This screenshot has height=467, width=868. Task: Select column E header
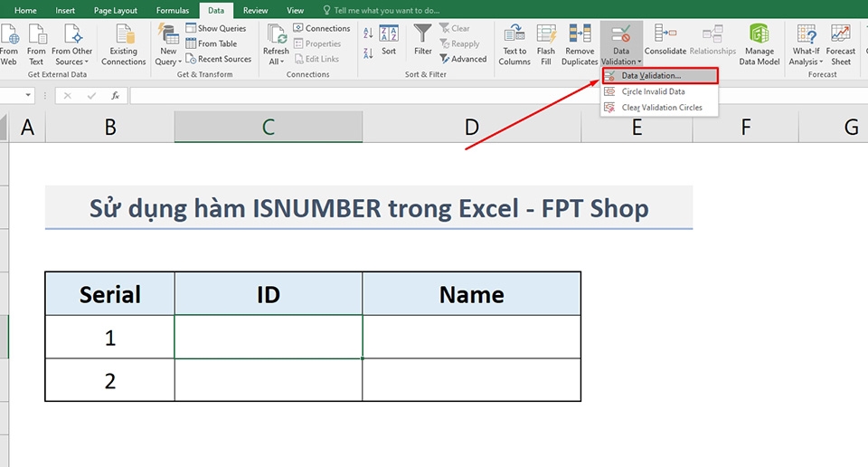pyautogui.click(x=637, y=127)
